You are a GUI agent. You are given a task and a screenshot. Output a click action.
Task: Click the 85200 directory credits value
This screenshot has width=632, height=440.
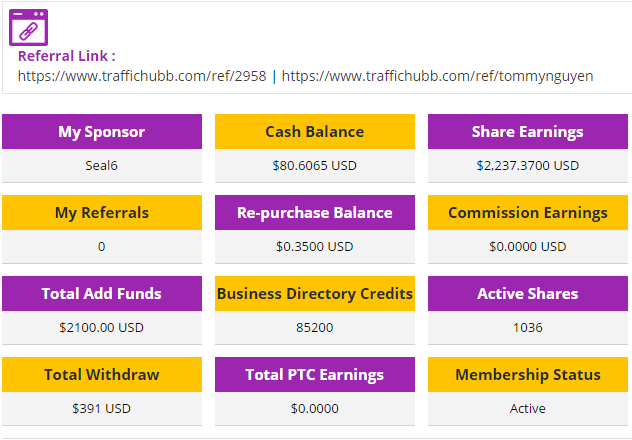(315, 327)
